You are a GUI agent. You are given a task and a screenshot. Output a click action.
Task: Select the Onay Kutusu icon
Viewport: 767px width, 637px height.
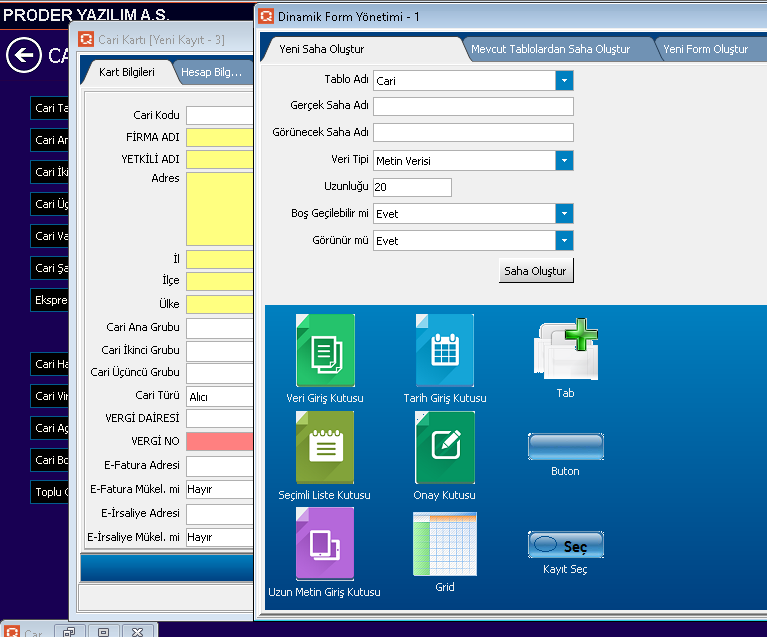pos(444,447)
